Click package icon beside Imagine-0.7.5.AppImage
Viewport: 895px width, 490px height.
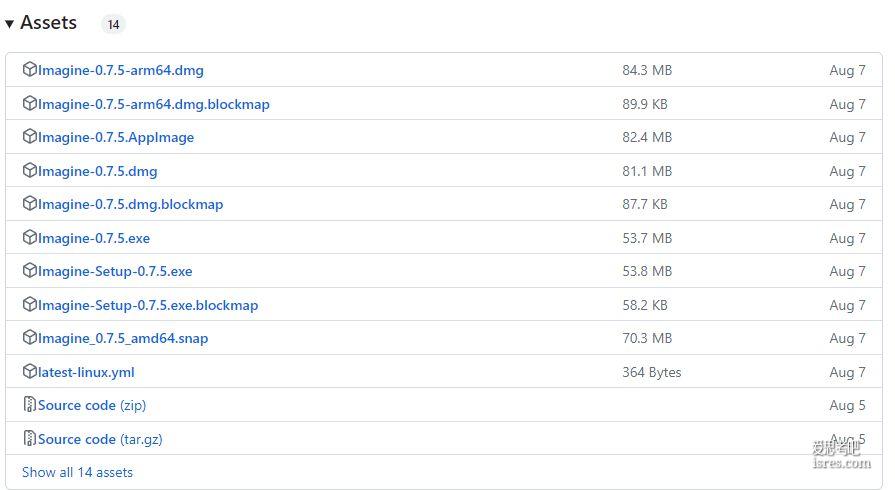coord(30,136)
